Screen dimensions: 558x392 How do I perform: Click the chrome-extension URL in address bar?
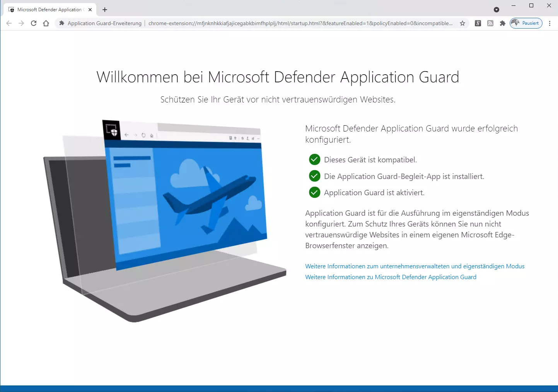point(300,23)
